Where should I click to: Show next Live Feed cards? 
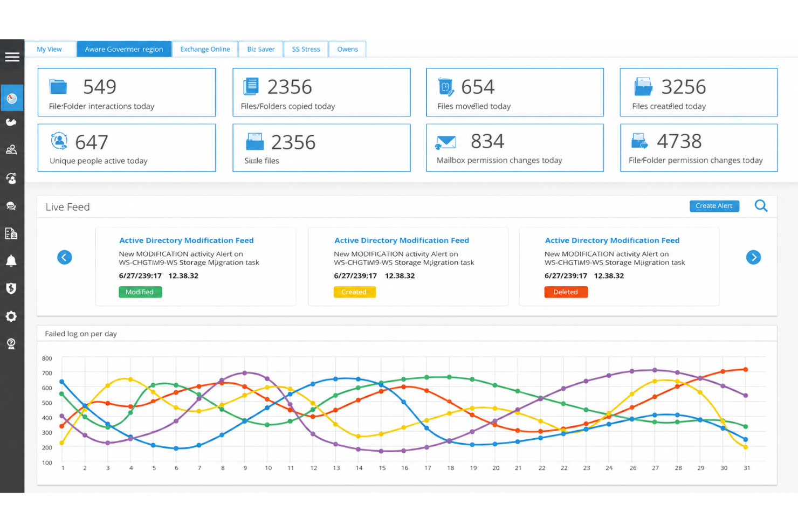click(x=753, y=257)
